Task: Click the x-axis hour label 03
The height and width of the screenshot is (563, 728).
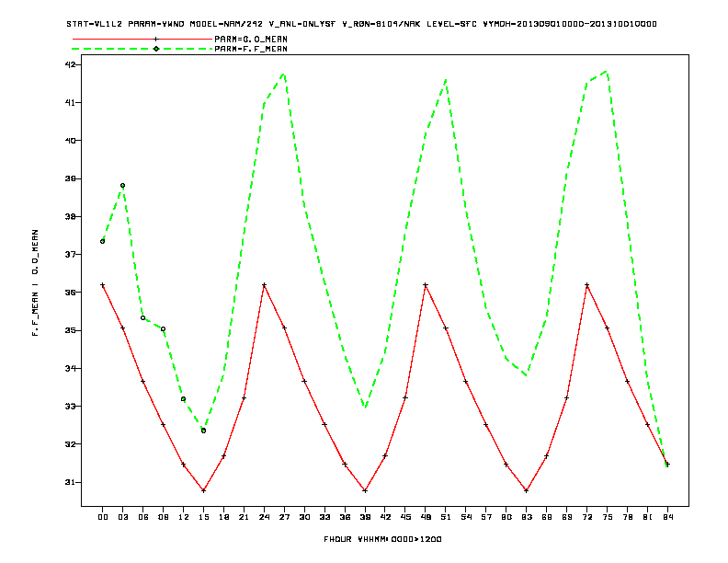Action: [x=122, y=517]
